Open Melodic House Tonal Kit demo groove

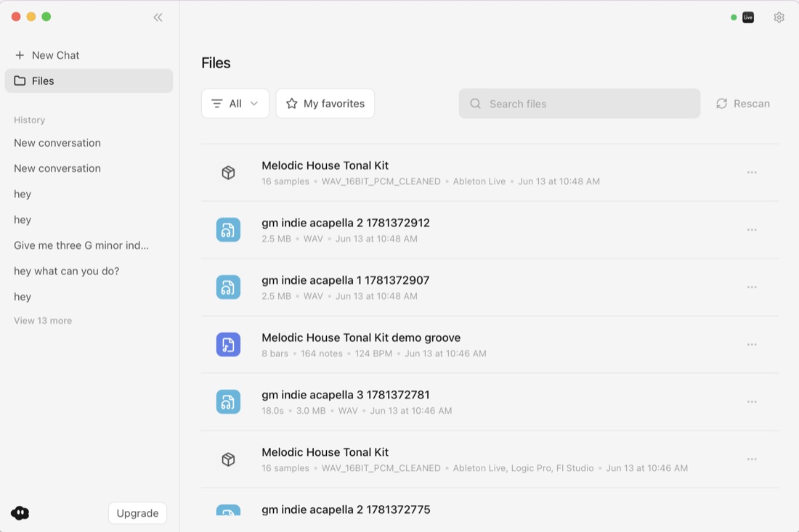pyautogui.click(x=490, y=345)
